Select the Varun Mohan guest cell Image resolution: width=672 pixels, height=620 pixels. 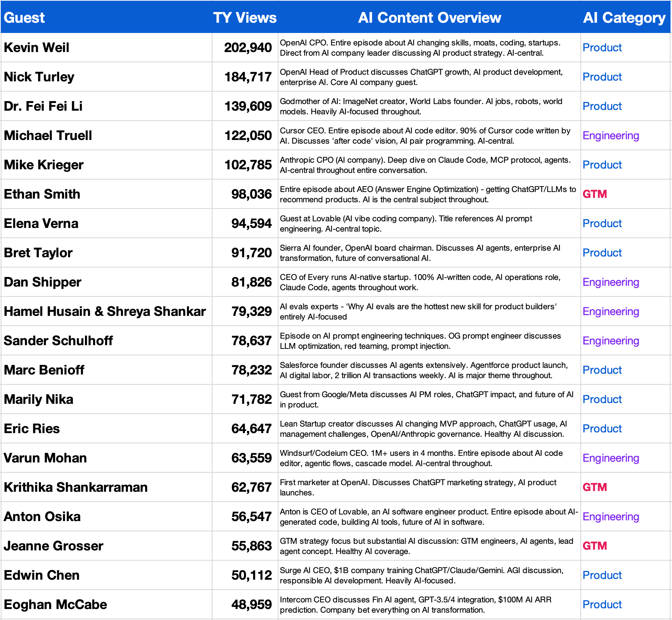click(106, 458)
